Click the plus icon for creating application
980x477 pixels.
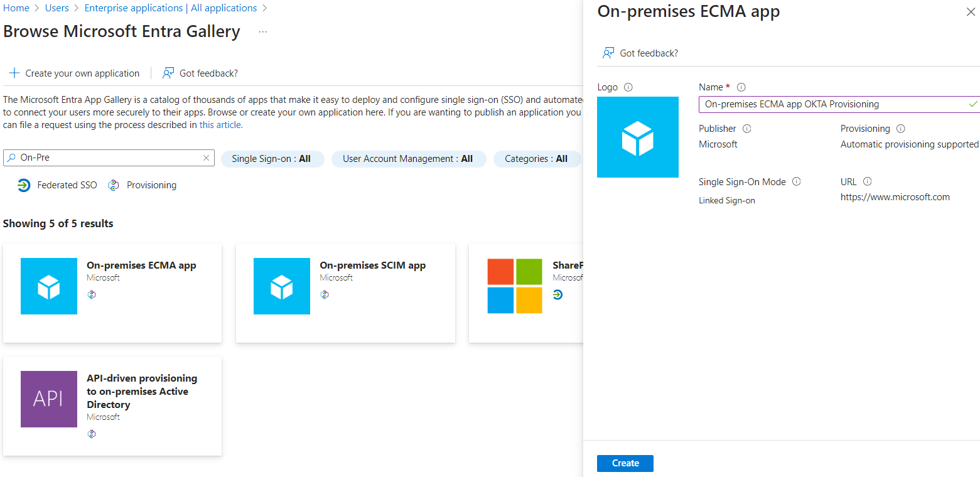(14, 73)
